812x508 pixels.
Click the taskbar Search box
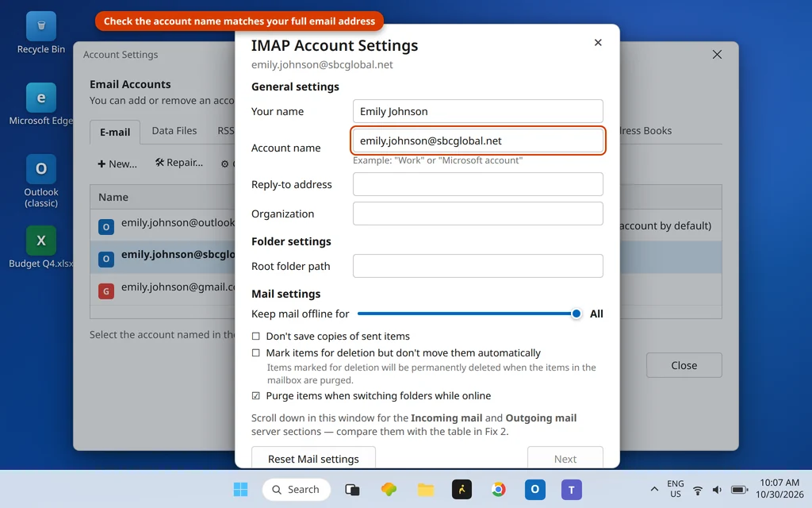pyautogui.click(x=297, y=489)
